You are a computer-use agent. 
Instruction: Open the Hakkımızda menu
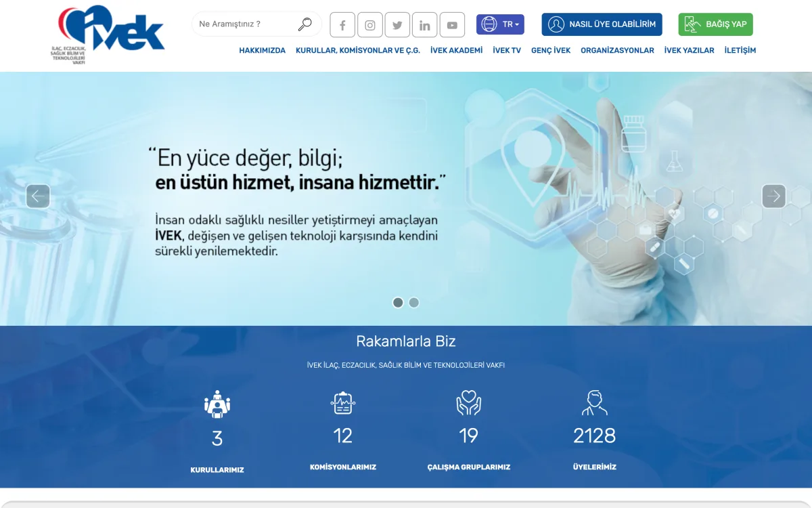[x=263, y=50]
